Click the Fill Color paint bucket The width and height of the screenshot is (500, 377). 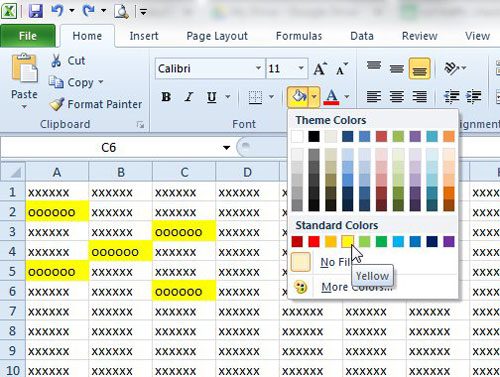(x=298, y=97)
